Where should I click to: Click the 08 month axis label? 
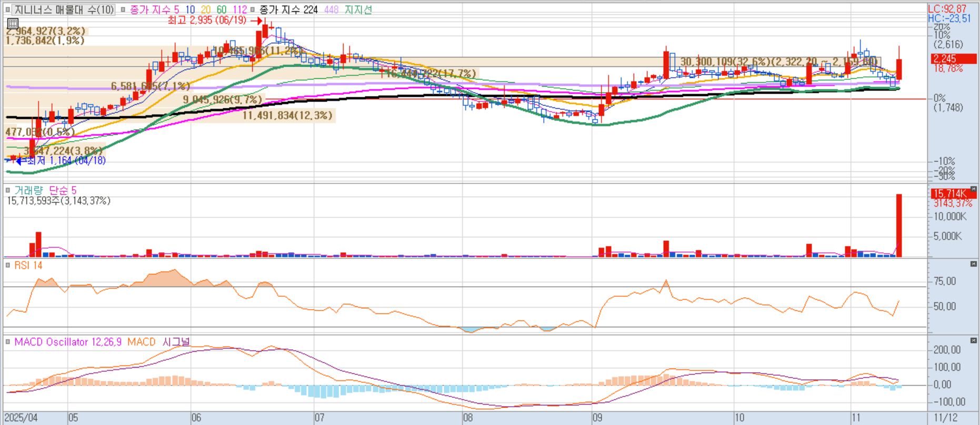coord(468,418)
